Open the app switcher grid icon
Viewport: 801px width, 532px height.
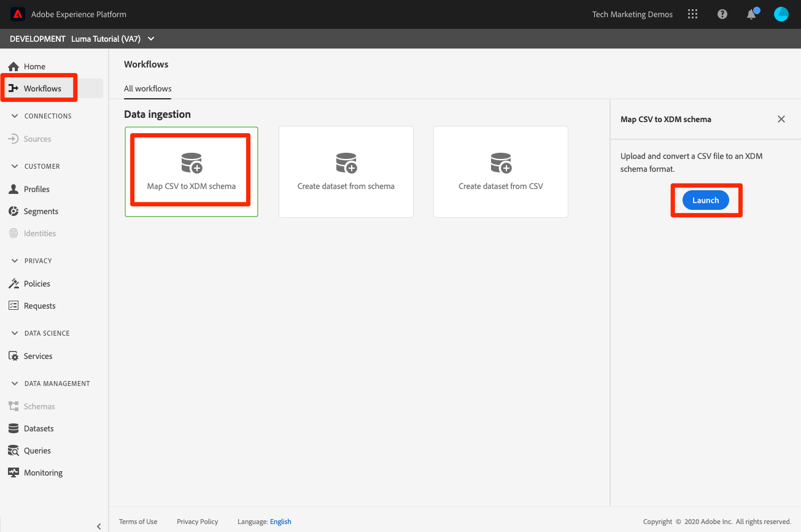click(x=693, y=14)
